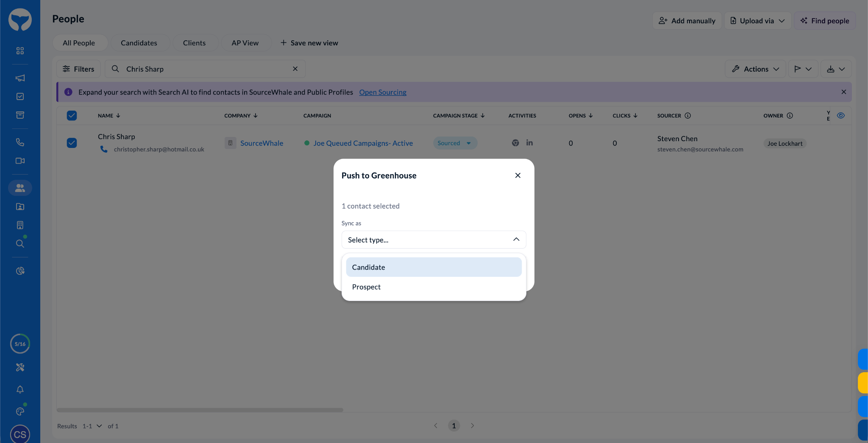Open the video camera icon in sidebar
The width and height of the screenshot is (868, 443).
coord(20,161)
